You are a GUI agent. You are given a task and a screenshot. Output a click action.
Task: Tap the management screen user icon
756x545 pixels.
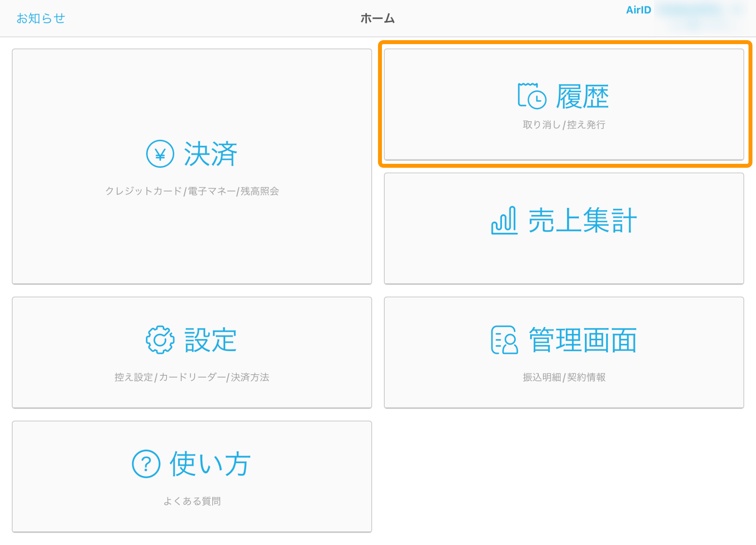pos(504,340)
